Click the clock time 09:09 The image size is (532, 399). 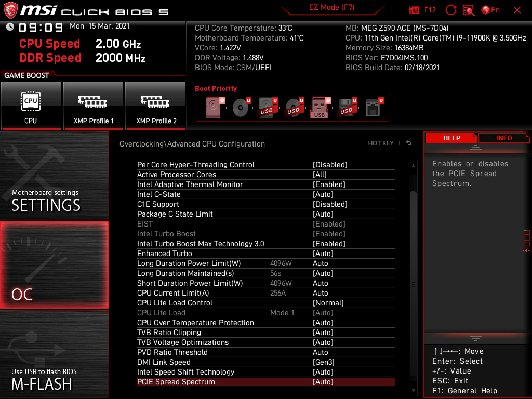[41, 27]
